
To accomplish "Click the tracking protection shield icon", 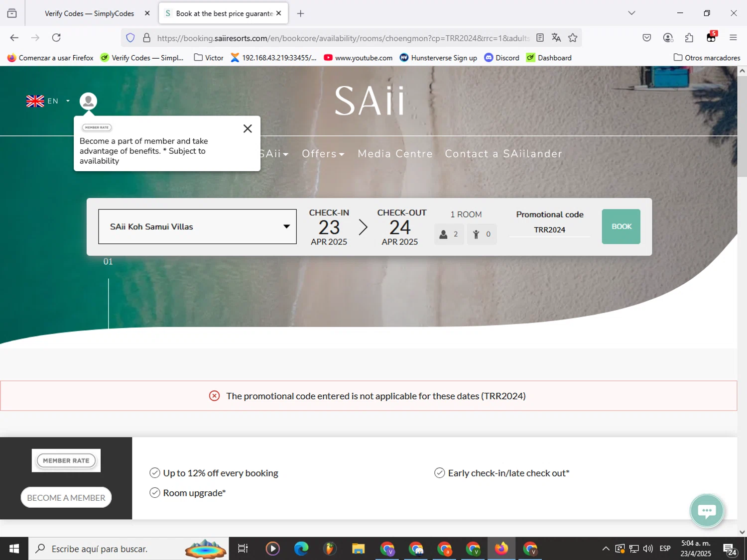I will point(130,38).
